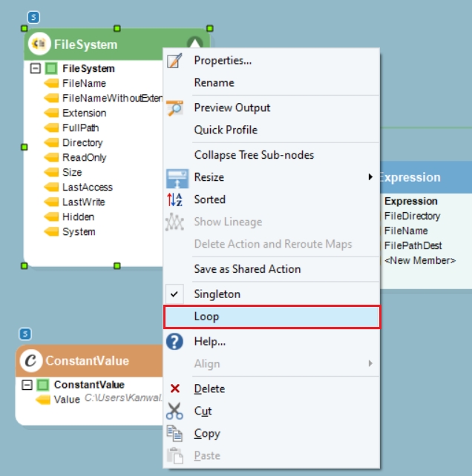The image size is (472, 476).
Task: Collapse FileSystem object with header arrow
Action: pyautogui.click(x=195, y=42)
